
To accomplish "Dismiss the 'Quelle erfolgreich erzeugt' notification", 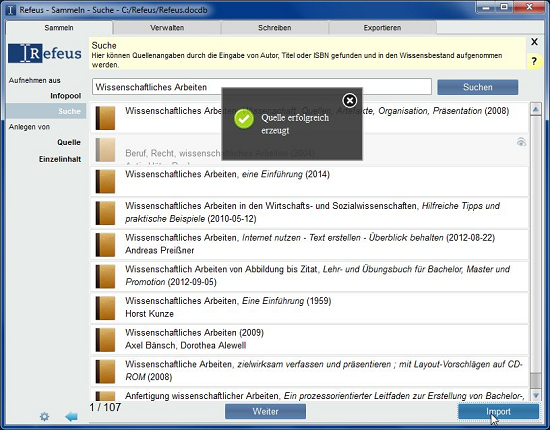I will click(349, 101).
